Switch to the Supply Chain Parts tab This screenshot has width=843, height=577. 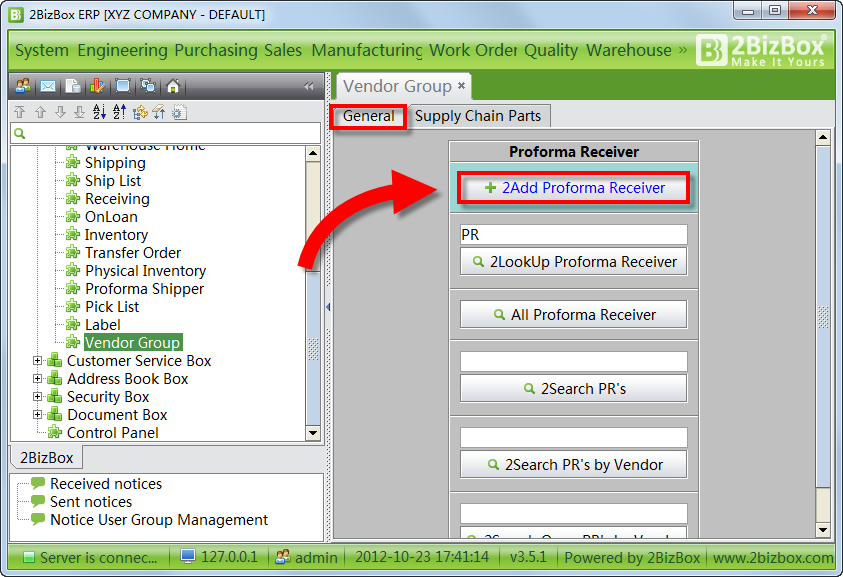(x=479, y=115)
